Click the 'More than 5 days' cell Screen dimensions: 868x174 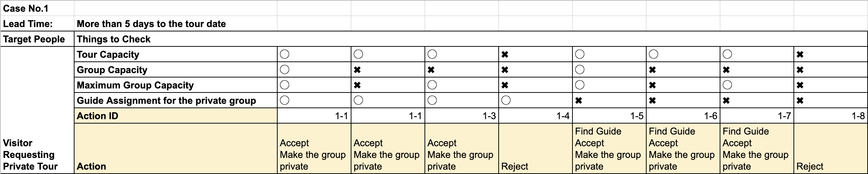(x=151, y=24)
